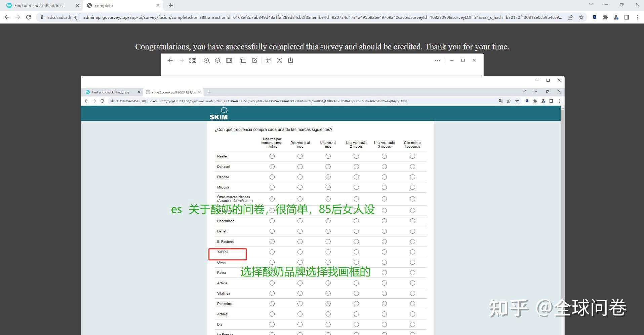Select Danet 'Con menos frecuencia' radio
The width and height of the screenshot is (644, 335).
412,231
